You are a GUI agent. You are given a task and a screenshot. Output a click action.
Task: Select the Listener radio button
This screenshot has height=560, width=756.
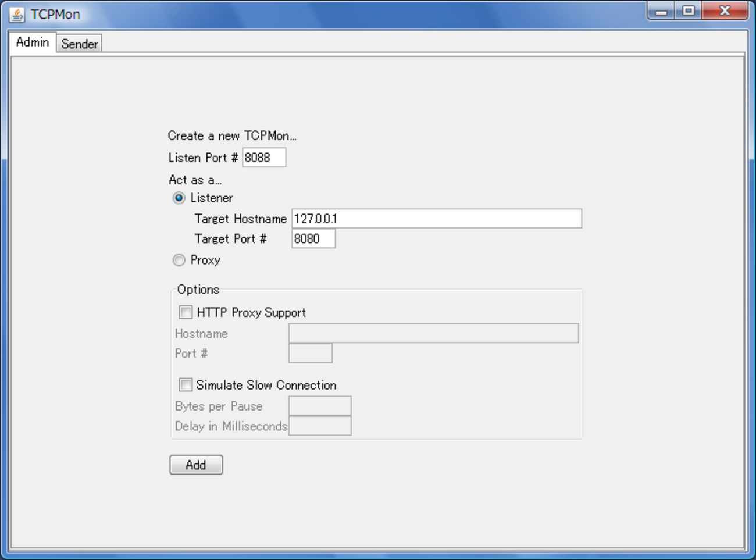(179, 198)
